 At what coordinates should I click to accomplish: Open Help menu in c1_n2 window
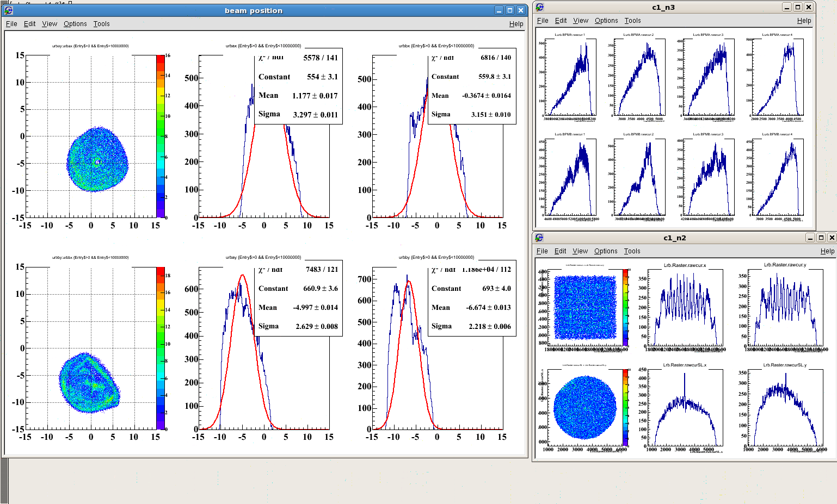click(x=828, y=251)
